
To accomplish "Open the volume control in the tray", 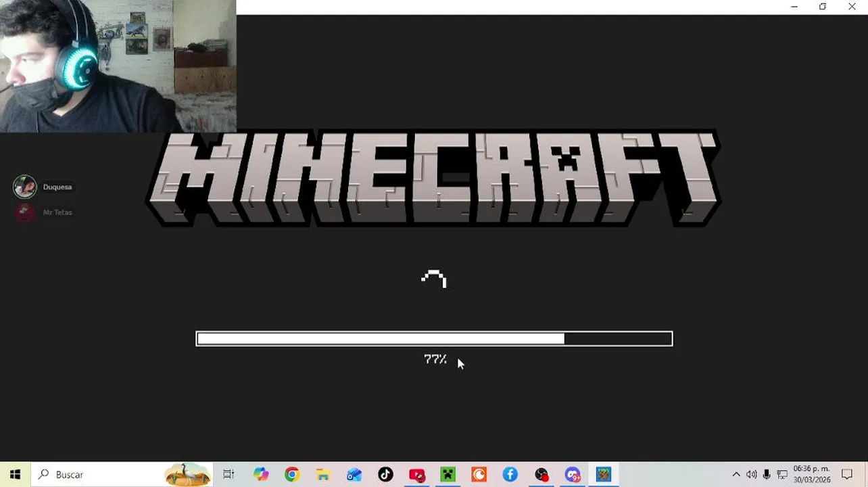I will click(751, 474).
